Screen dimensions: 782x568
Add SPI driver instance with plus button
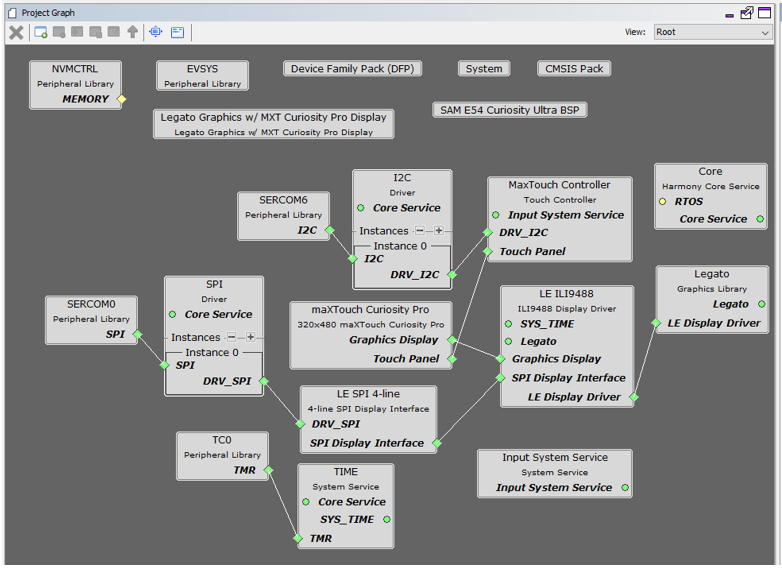(x=250, y=337)
